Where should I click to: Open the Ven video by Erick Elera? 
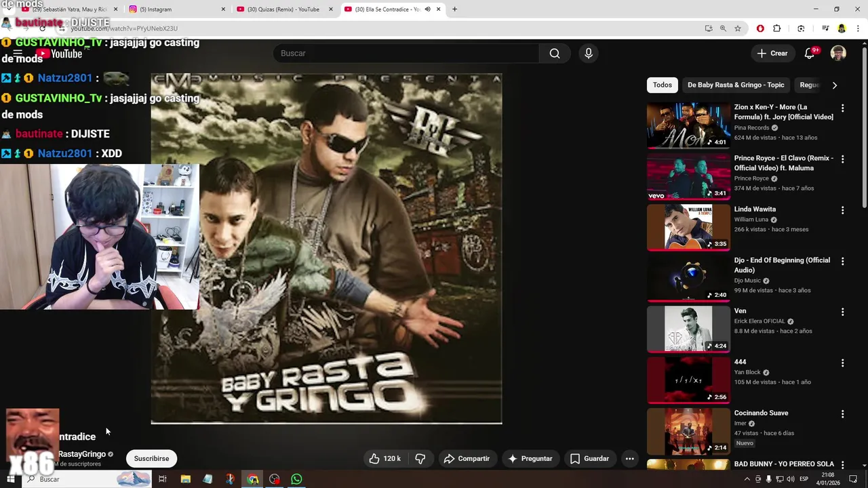tap(688, 329)
